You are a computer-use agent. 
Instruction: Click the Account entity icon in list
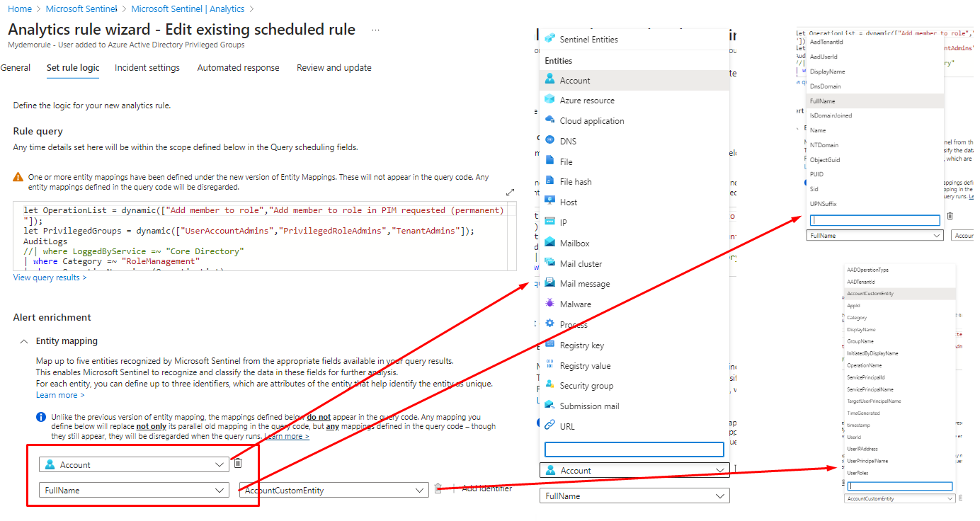(549, 79)
